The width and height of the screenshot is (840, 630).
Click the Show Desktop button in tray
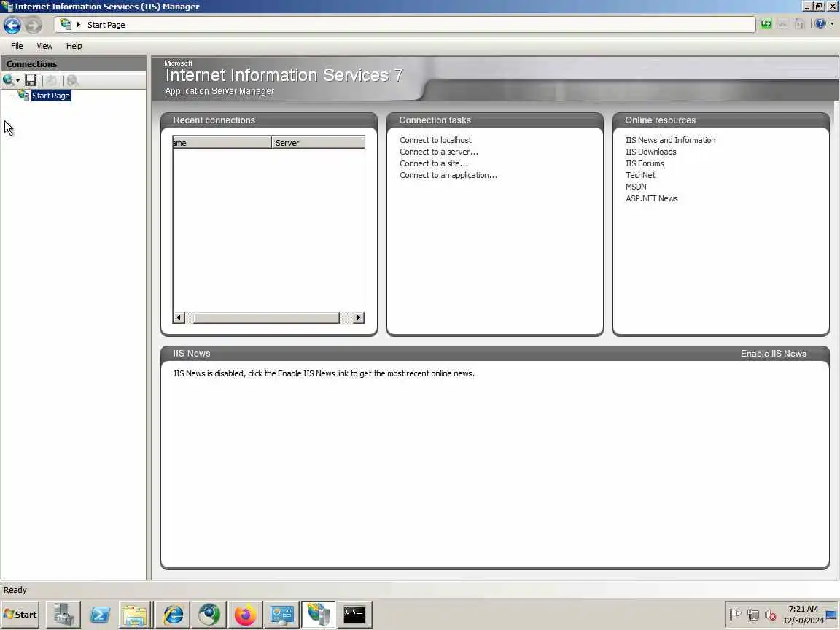(x=832, y=615)
